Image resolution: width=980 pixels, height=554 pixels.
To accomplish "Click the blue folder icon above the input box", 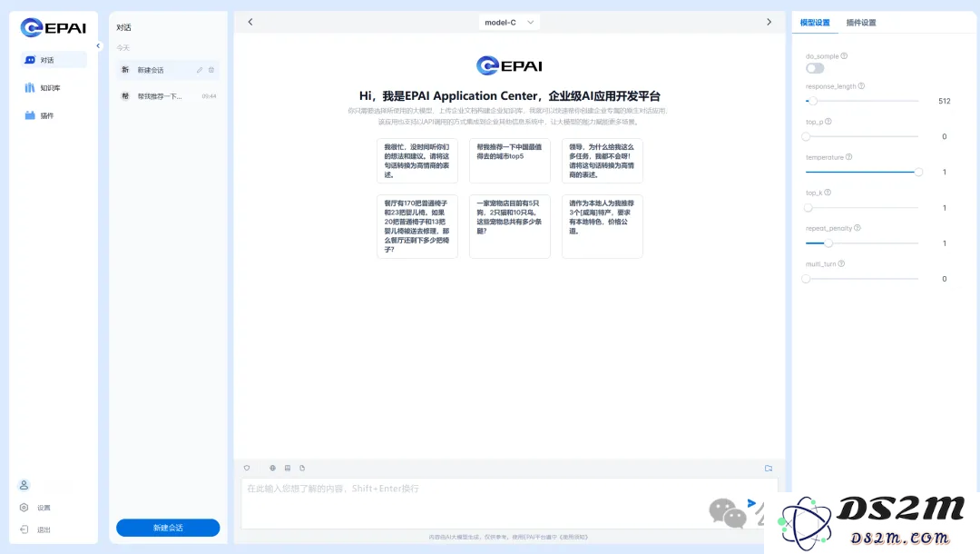I will (x=769, y=468).
